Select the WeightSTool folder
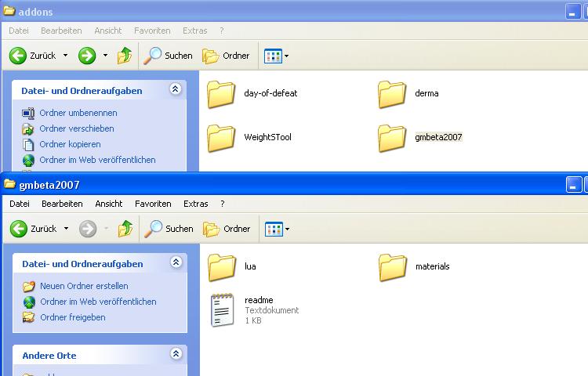Image resolution: width=588 pixels, height=376 pixels. click(223, 138)
